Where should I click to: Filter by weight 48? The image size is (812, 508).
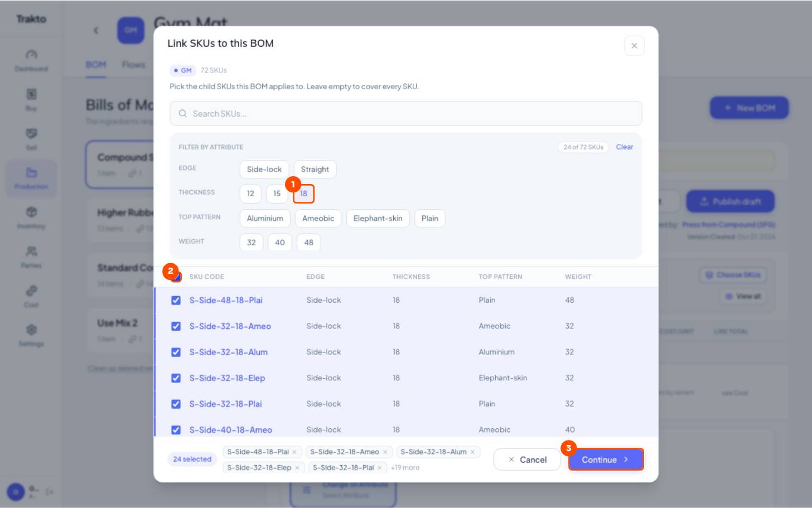pyautogui.click(x=309, y=243)
